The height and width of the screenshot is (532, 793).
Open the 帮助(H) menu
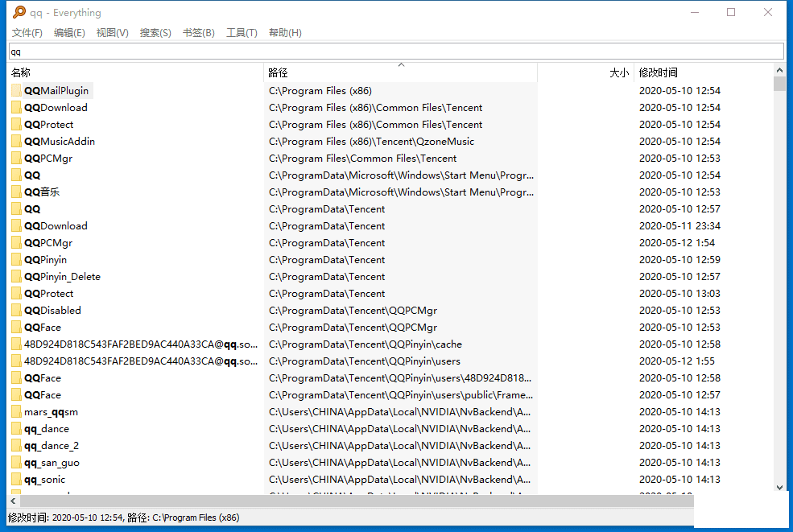pos(285,33)
